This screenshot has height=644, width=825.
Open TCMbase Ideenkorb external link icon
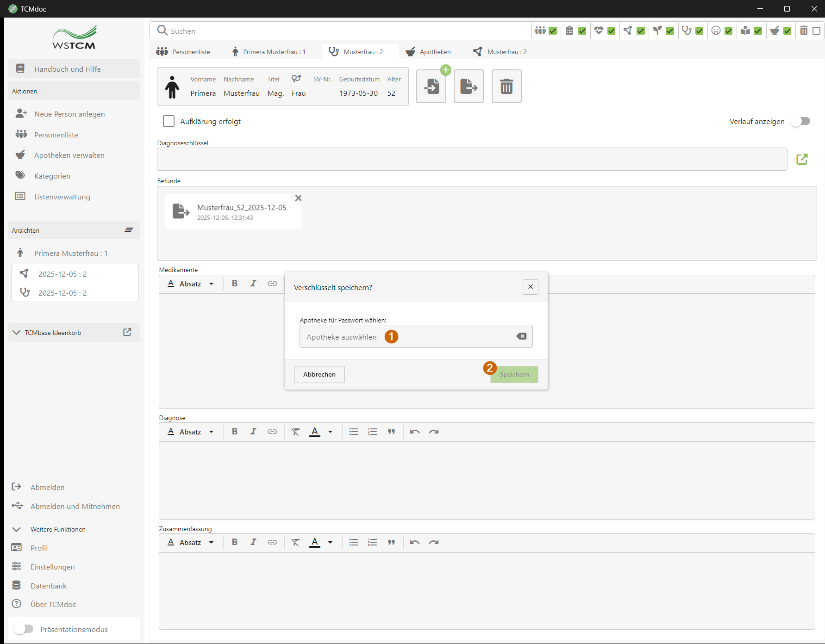click(127, 332)
